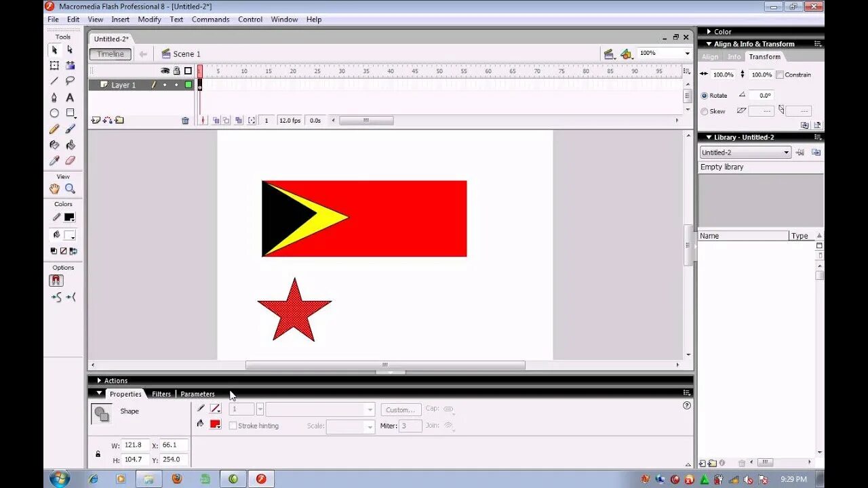Select the Subselection tool
This screenshot has height=488, width=868.
coord(70,49)
